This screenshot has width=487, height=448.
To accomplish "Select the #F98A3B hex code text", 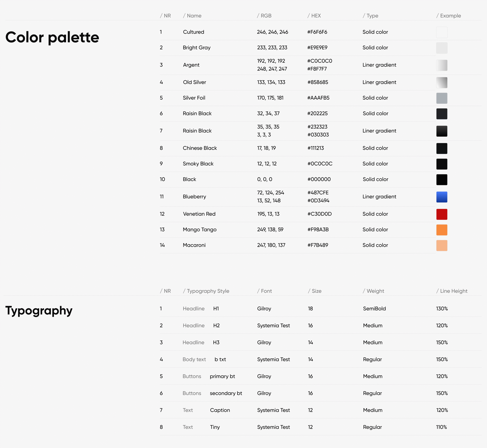I will (x=318, y=230).
